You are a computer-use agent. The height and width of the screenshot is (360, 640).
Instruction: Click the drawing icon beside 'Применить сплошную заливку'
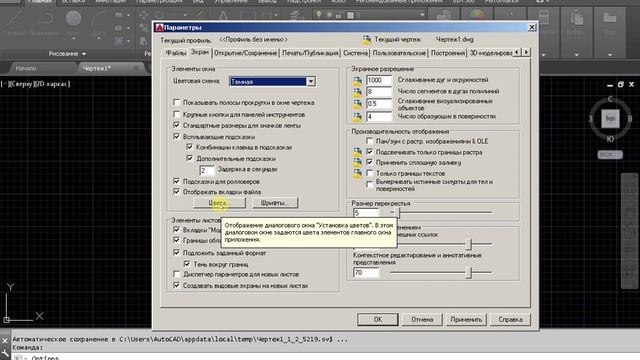357,163
